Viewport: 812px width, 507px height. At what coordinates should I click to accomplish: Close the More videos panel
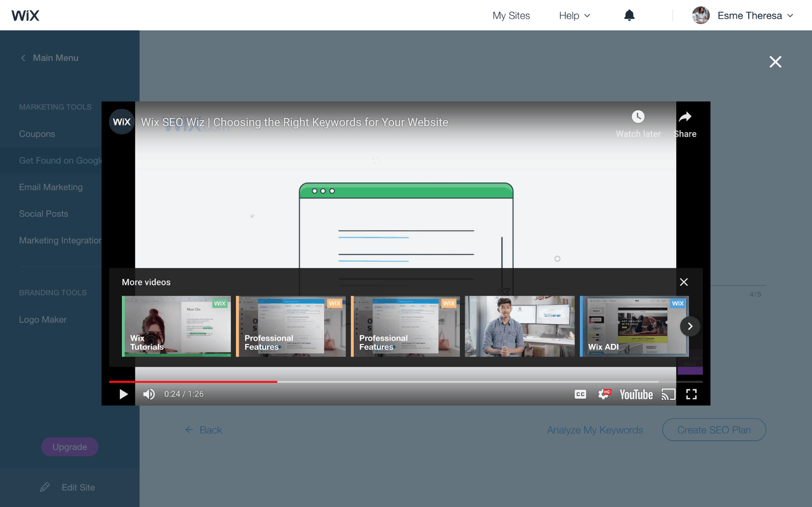tap(684, 282)
